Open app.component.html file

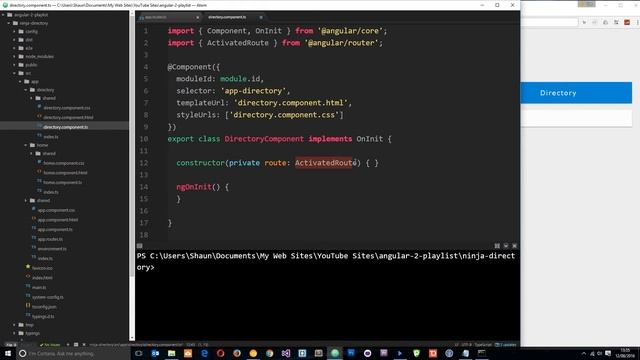(58, 220)
